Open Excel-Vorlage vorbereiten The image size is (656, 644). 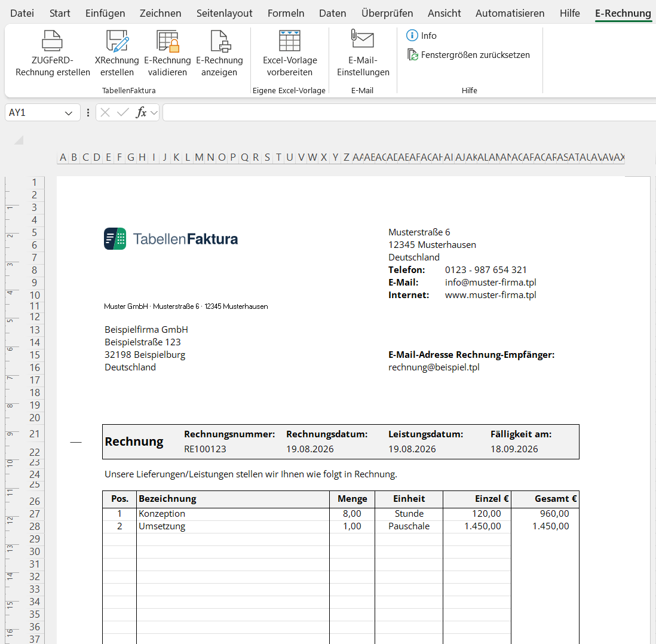tap(290, 54)
